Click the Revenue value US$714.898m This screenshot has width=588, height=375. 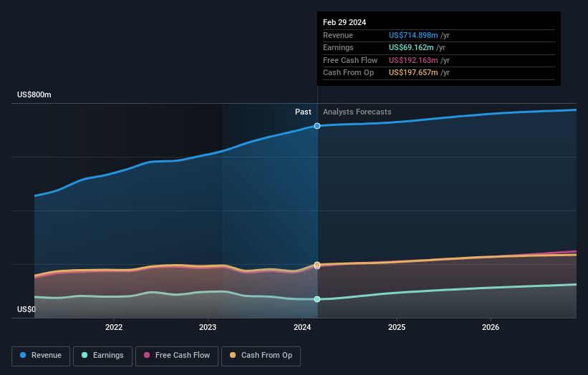coord(413,35)
